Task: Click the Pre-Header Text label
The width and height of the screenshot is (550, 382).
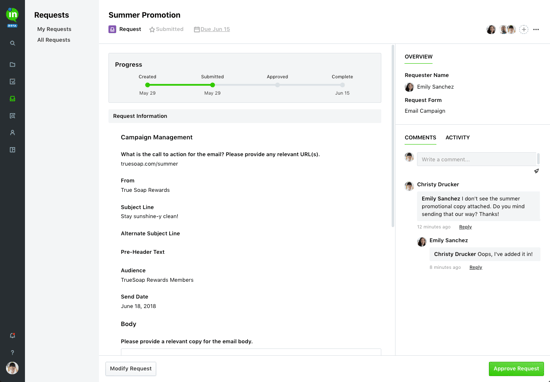Action: tap(142, 252)
